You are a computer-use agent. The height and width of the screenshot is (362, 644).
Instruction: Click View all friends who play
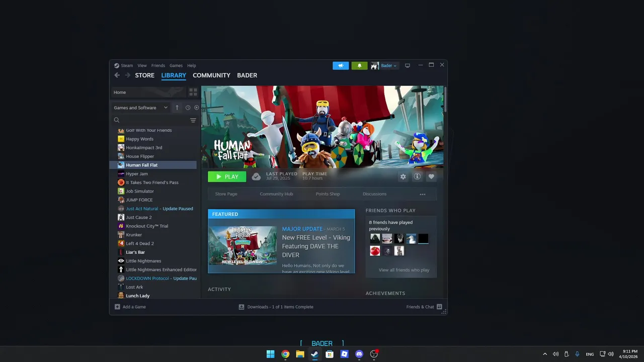point(404,270)
